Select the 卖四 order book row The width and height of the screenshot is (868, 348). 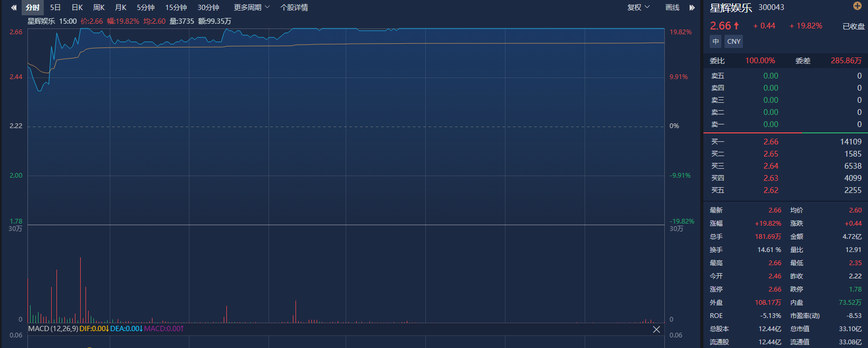tap(786, 88)
